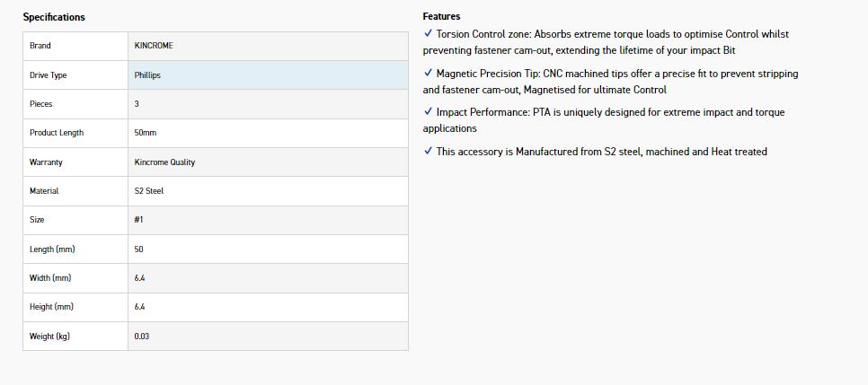
Task: Select the Pieces value 3
Action: click(x=137, y=104)
